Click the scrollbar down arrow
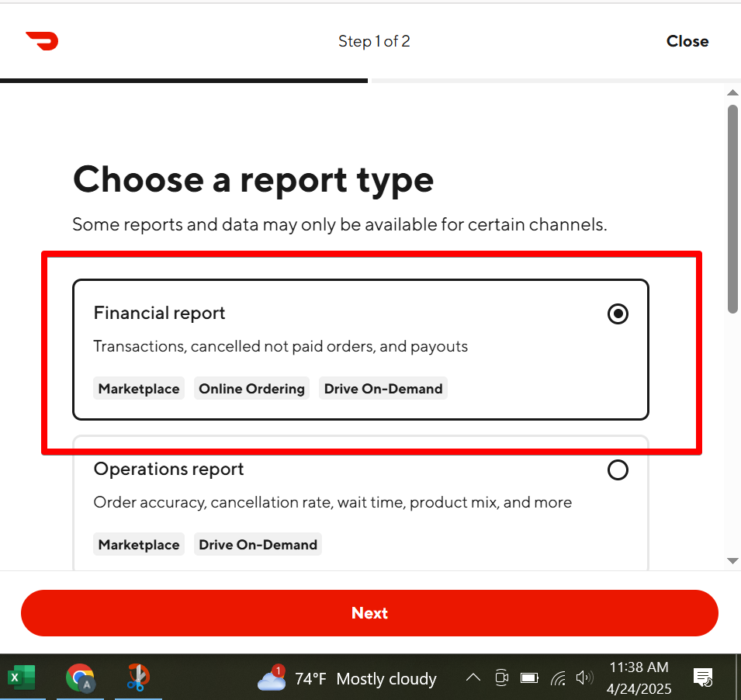The width and height of the screenshot is (741, 700). pos(732,561)
